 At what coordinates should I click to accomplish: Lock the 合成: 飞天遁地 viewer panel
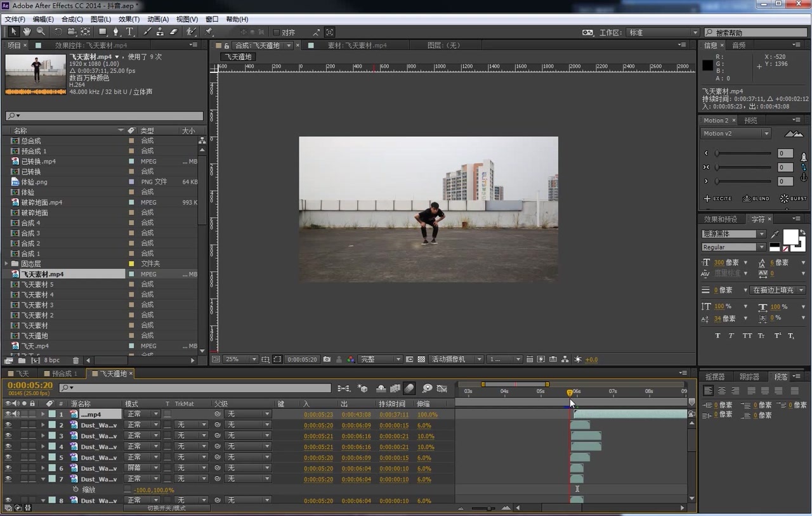[x=226, y=46]
